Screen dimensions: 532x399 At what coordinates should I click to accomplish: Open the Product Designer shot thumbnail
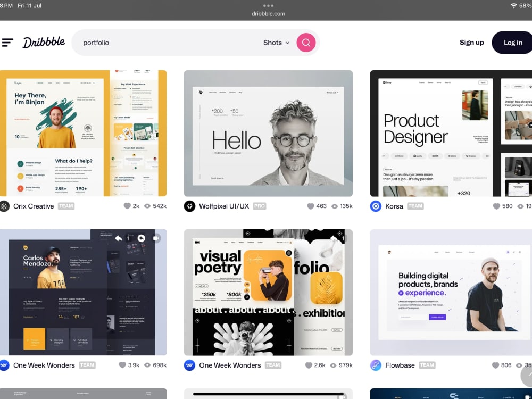pos(451,133)
